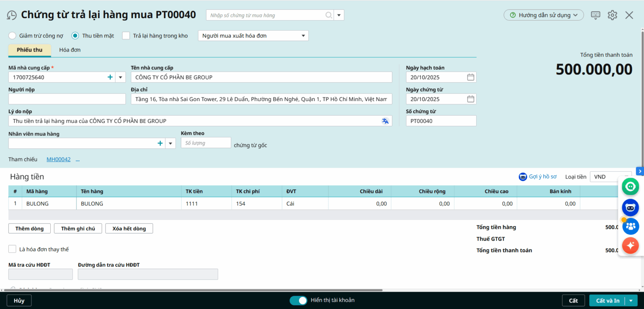This screenshot has width=644, height=309.
Task: Select the Phiếu thu tab
Action: coord(29,50)
